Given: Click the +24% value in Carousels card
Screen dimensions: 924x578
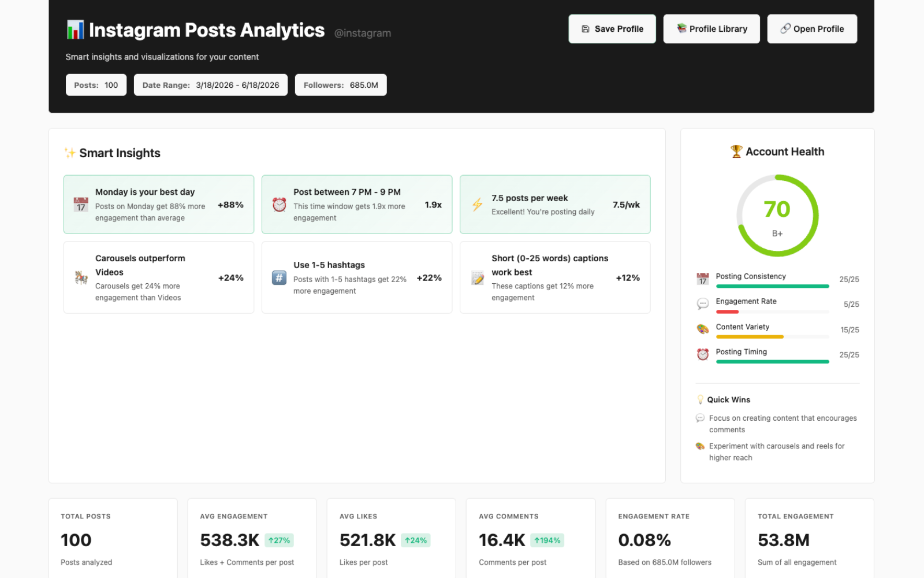Looking at the screenshot, I should [231, 278].
